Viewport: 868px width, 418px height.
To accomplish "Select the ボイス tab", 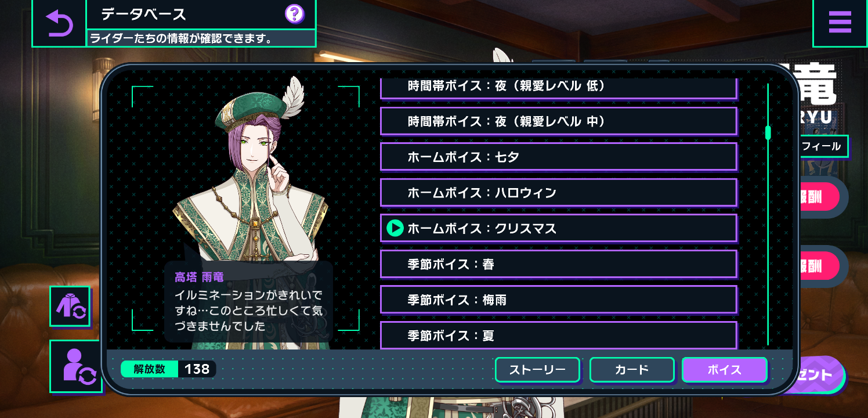I will pyautogui.click(x=724, y=370).
